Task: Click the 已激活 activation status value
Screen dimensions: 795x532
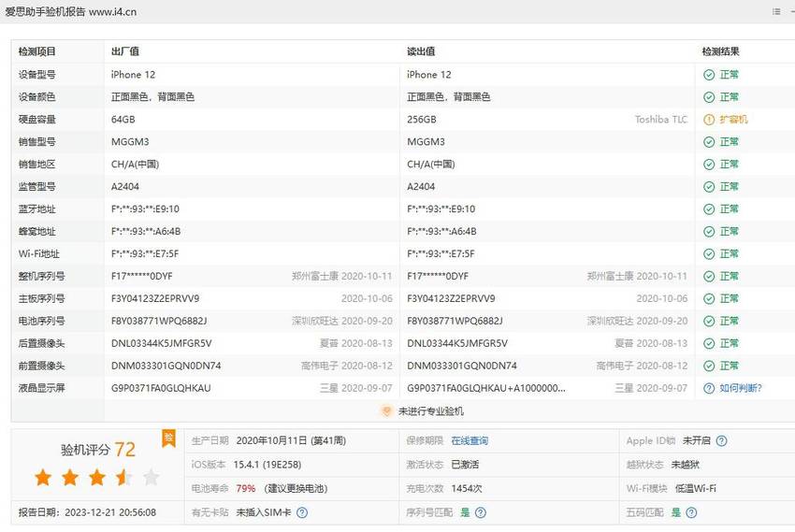Action: point(465,465)
